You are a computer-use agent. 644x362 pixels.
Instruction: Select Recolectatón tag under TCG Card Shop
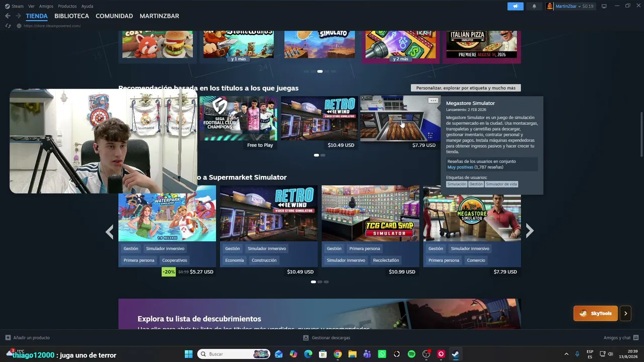click(386, 260)
